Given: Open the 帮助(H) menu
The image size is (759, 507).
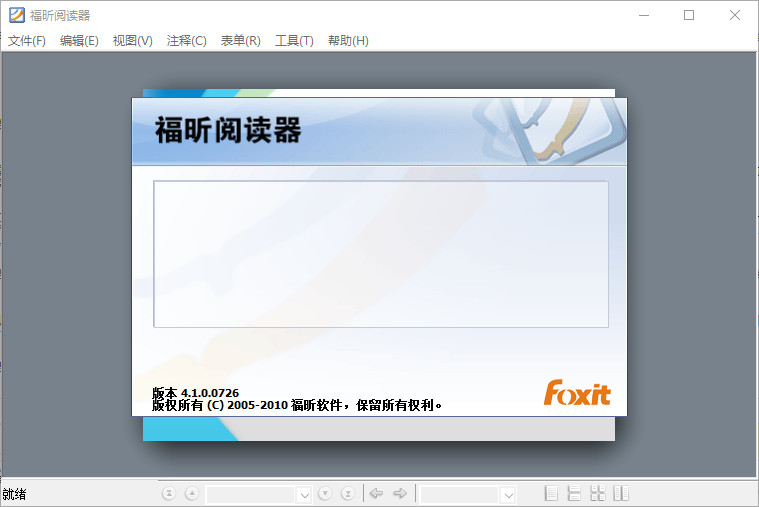Looking at the screenshot, I should [x=348, y=41].
